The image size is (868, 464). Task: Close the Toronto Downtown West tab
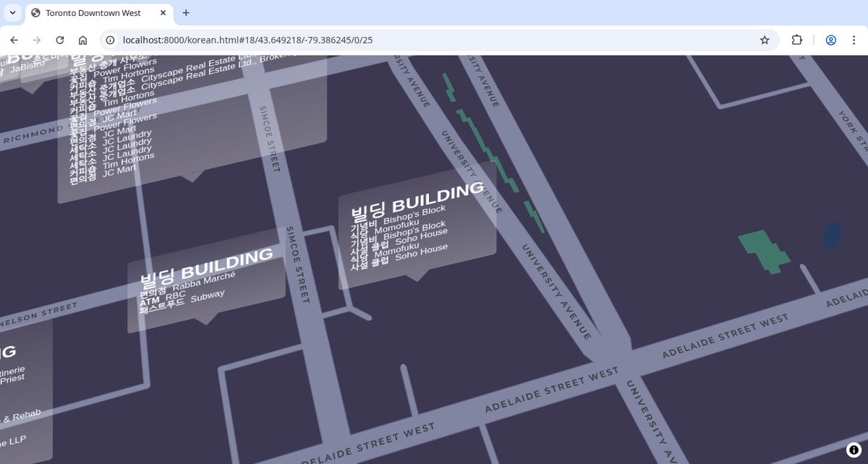tap(163, 13)
